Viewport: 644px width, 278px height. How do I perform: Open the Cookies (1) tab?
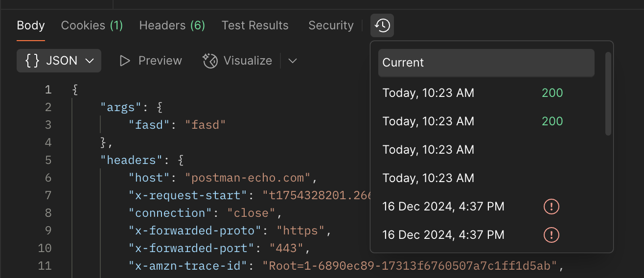[92, 25]
